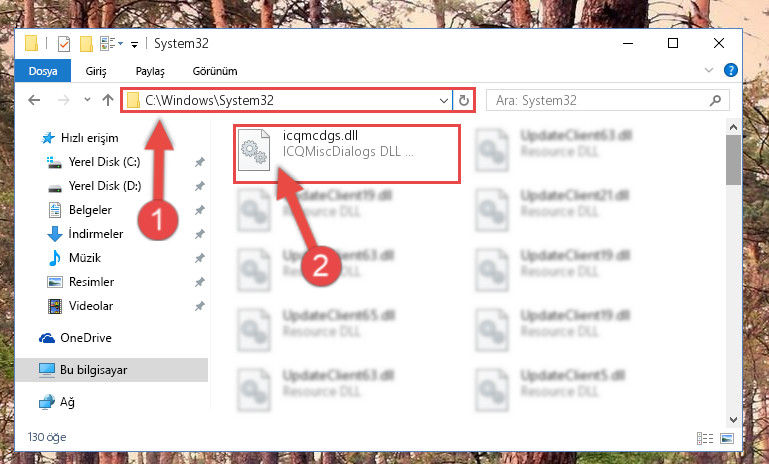Open the blue Help question icon
Image resolution: width=769 pixels, height=464 pixels.
pos(731,70)
